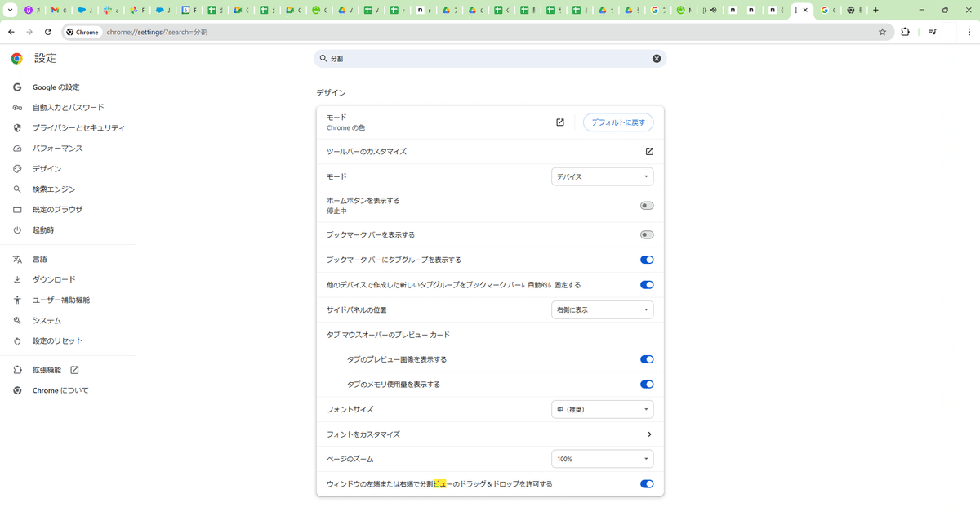980x525 pixels.
Task: Click the システム sidebar icon
Action: coord(16,320)
